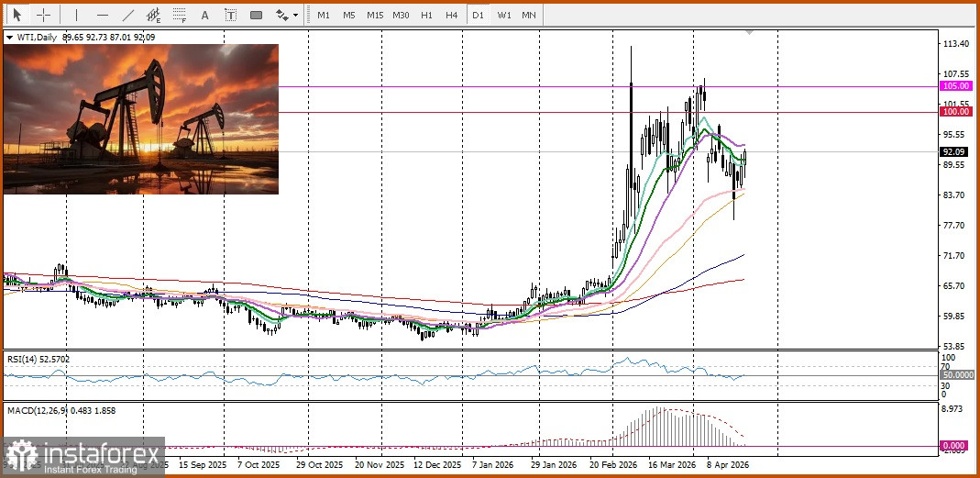
Task: Click the equidistant channel tool
Action: [154, 16]
